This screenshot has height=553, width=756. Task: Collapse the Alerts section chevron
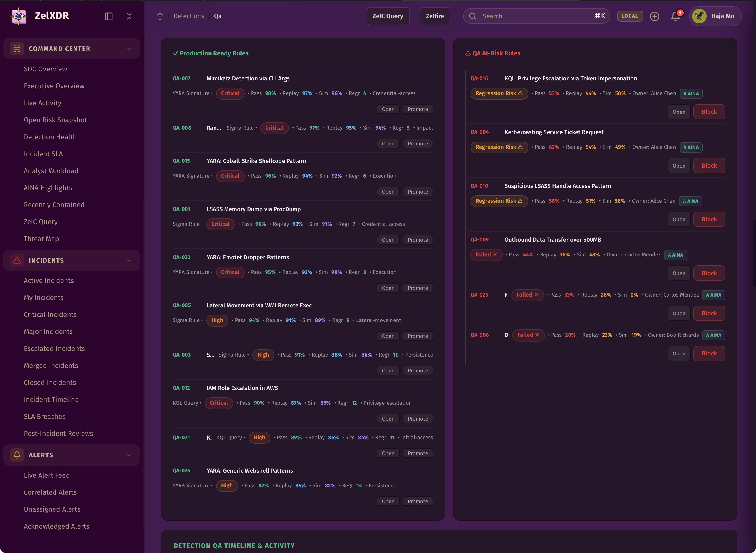click(129, 455)
